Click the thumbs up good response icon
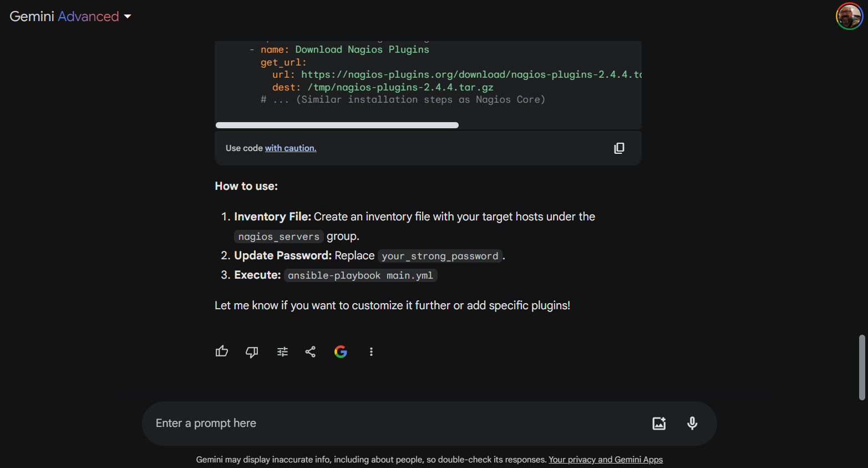868x468 pixels. click(222, 351)
